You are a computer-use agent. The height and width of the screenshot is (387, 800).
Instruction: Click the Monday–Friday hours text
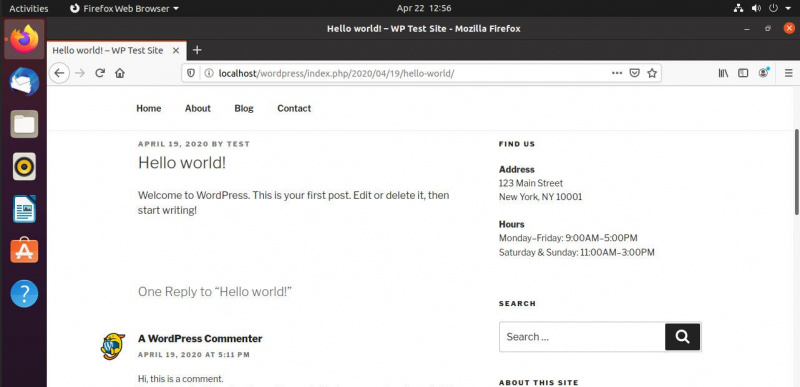point(568,238)
